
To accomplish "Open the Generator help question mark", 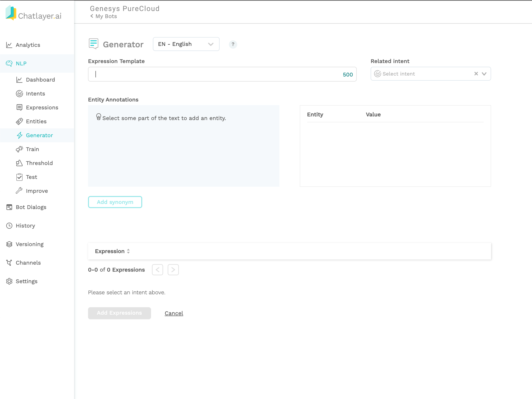I will click(x=233, y=44).
